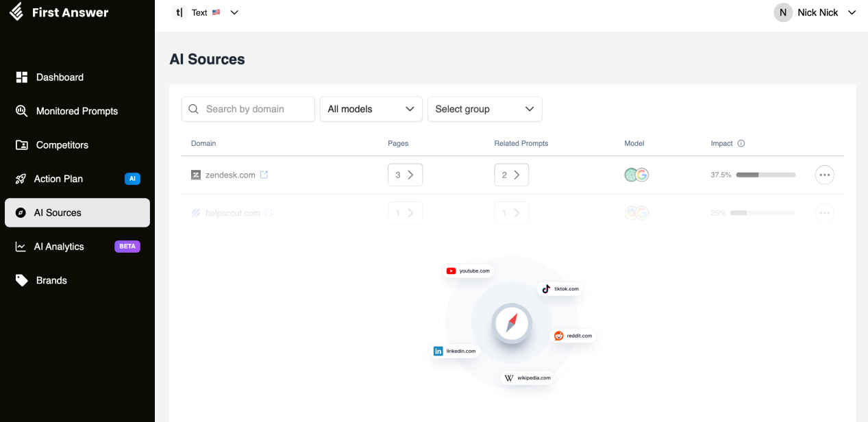Open Monitored Prompts page
Viewport: 868px width, 422px height.
tap(77, 111)
